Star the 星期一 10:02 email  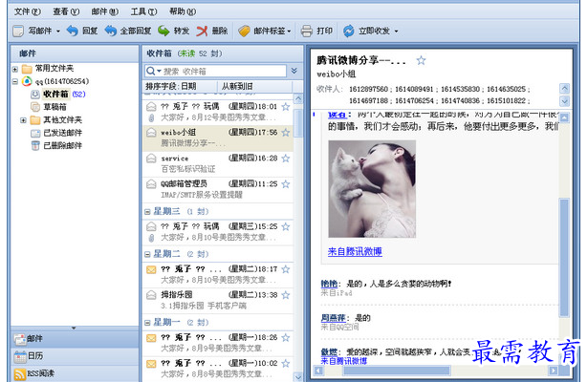click(286, 363)
